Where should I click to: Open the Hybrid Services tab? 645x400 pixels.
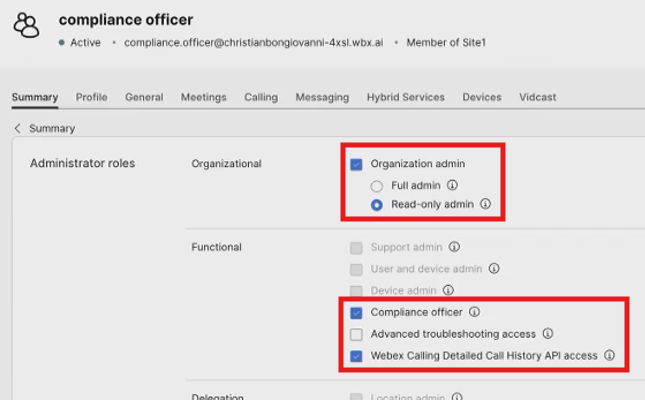tap(405, 97)
